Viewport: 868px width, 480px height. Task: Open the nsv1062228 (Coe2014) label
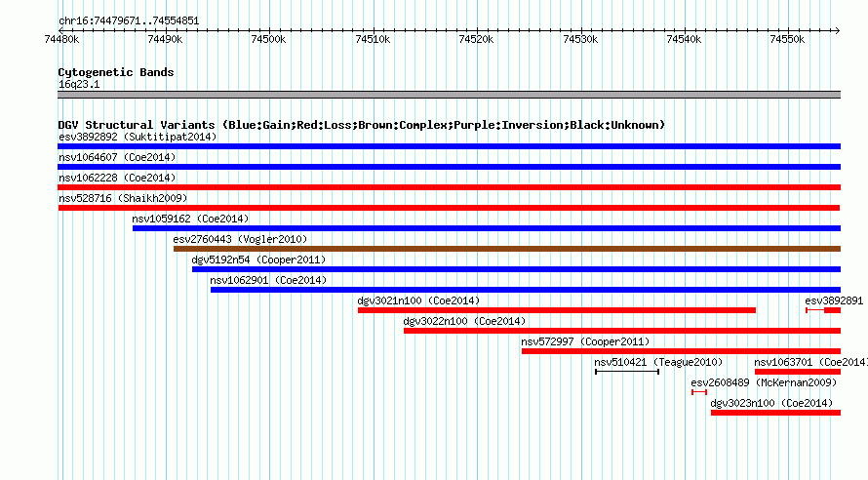click(117, 178)
